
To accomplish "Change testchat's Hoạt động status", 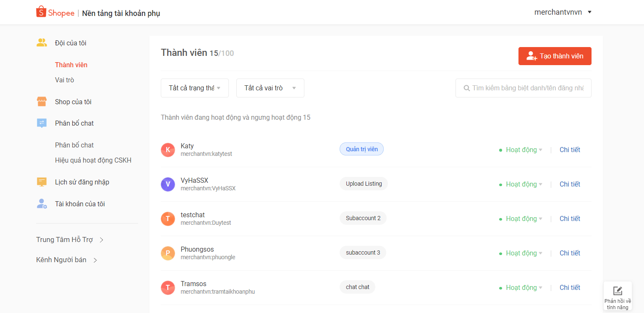I will click(x=521, y=219).
